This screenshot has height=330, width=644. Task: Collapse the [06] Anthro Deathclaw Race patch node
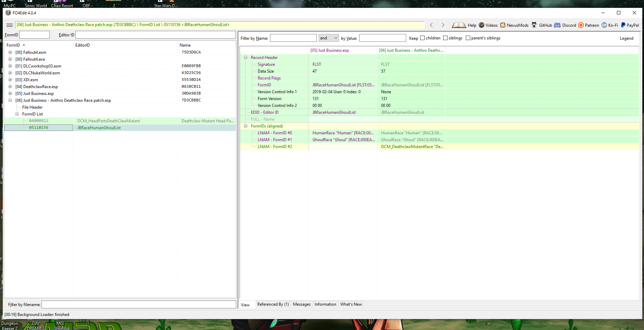pos(10,100)
